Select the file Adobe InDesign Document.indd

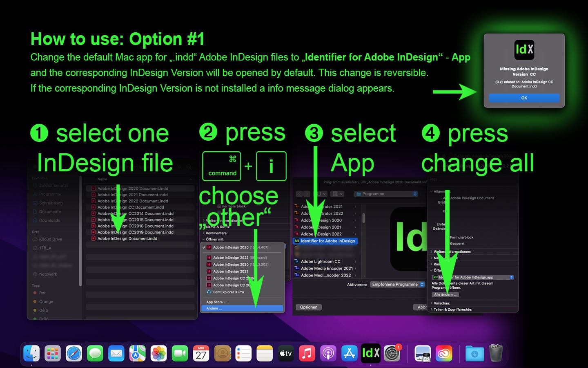tap(140, 238)
